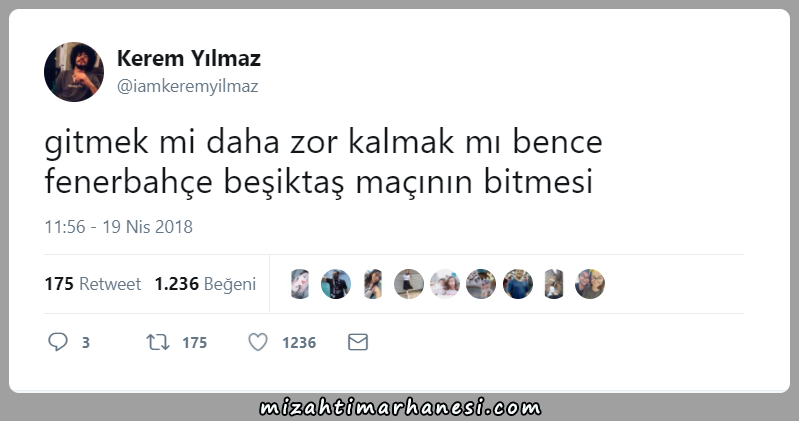Click the last liker avatar with glasses

[x=590, y=284]
